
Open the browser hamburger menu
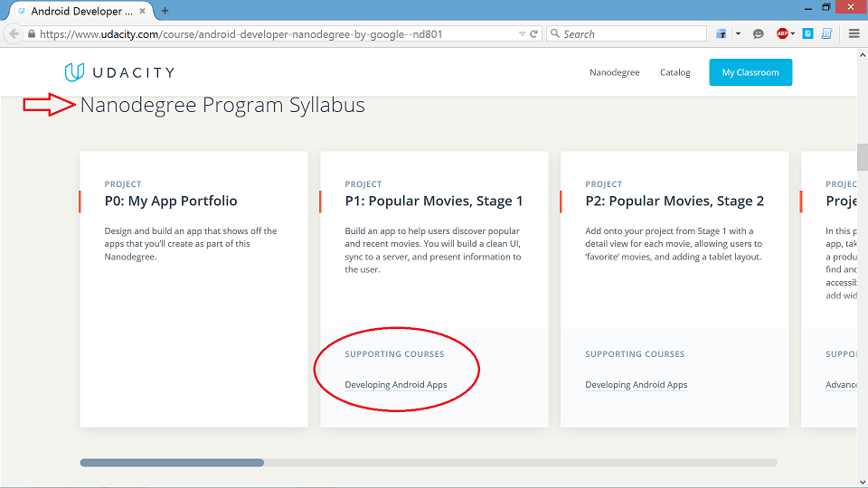[x=854, y=33]
